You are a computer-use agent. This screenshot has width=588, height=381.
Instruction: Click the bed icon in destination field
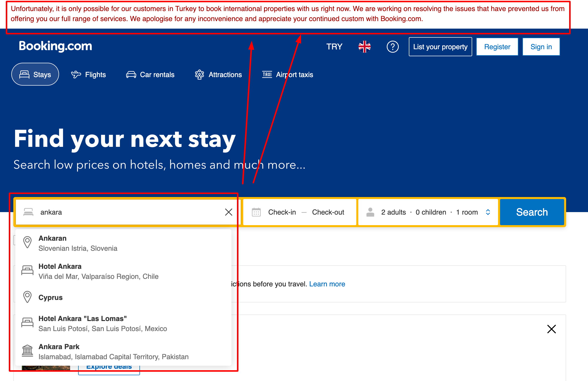[x=28, y=212]
